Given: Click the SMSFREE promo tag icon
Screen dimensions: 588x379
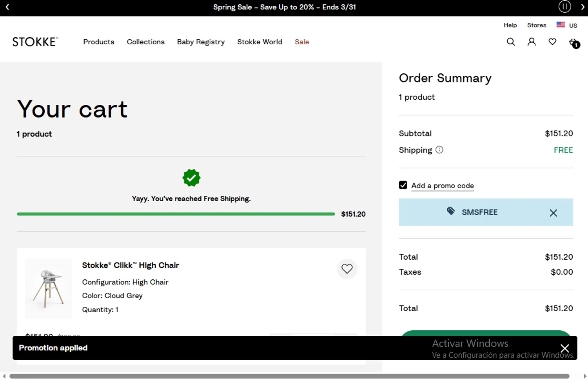Looking at the screenshot, I should pos(451,211).
